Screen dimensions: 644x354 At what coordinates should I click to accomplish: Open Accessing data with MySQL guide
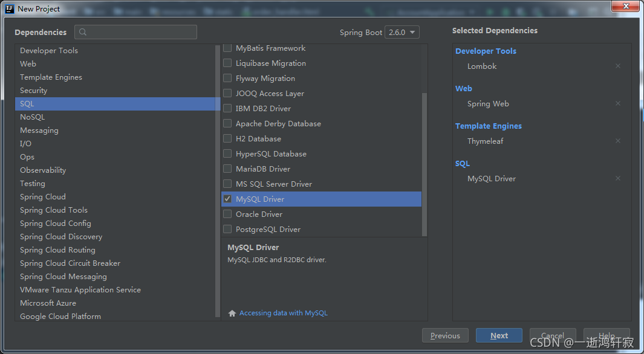284,313
